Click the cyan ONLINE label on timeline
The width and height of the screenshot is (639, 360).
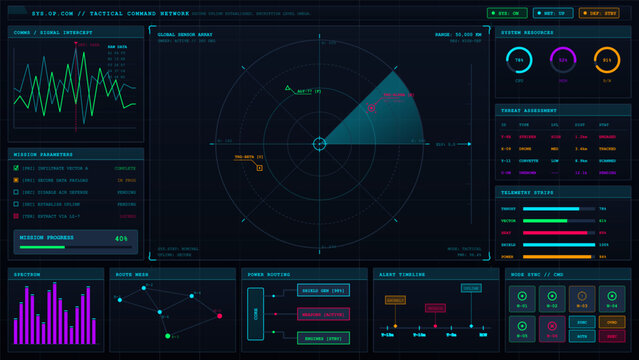pyautogui.click(x=471, y=288)
